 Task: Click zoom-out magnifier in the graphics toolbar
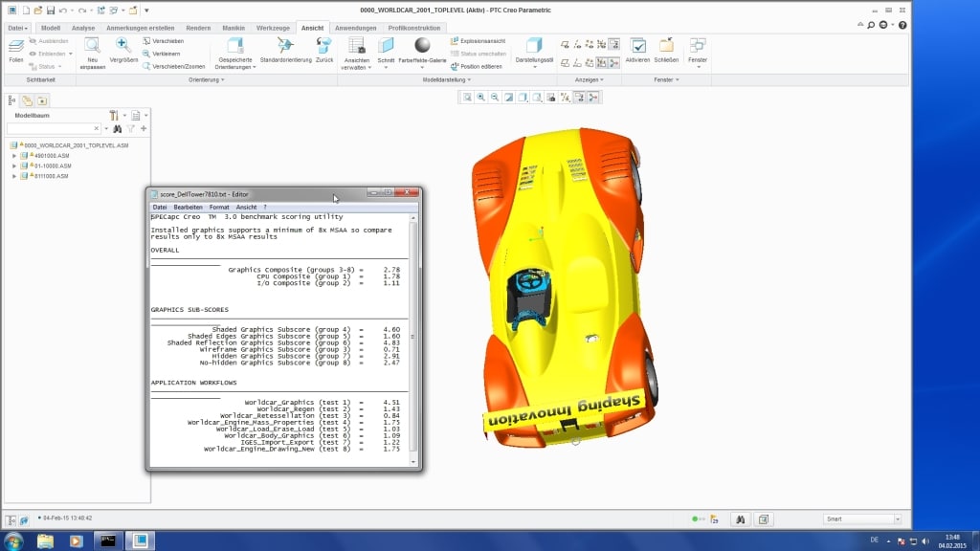[x=495, y=97]
